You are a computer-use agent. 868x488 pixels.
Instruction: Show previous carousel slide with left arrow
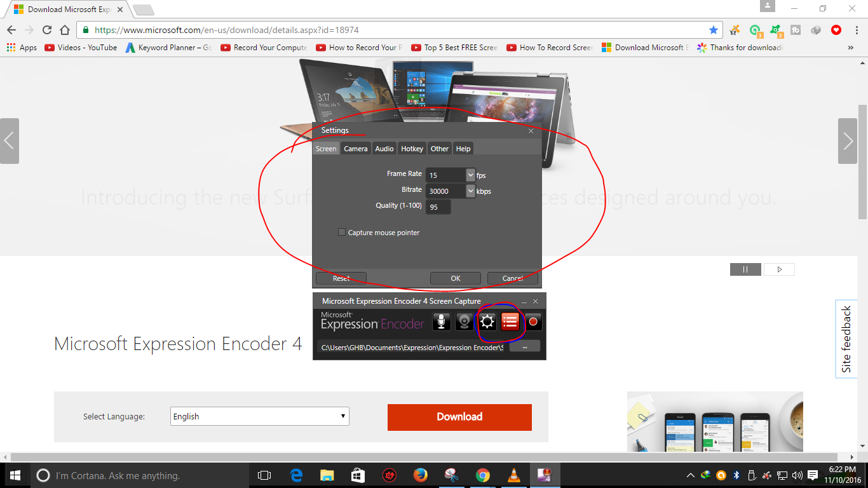[x=10, y=141]
